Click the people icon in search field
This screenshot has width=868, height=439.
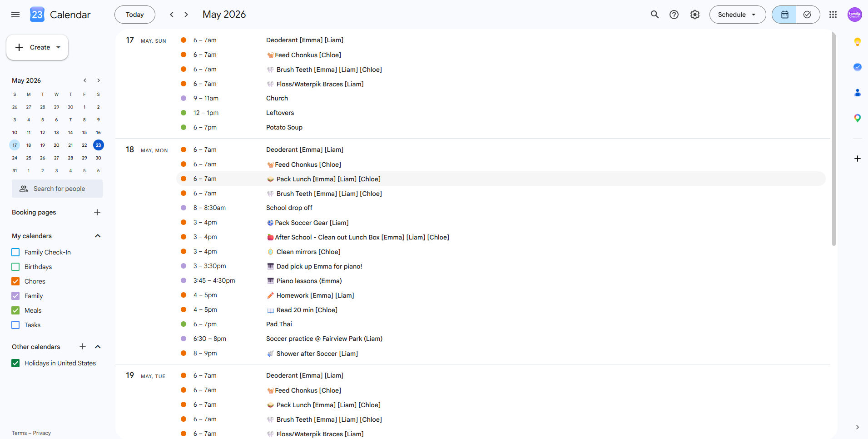(24, 189)
